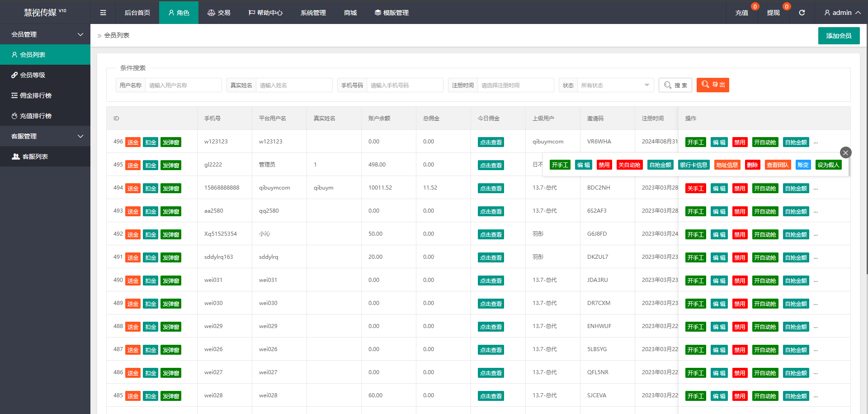Click the 用户名称 search input field

[183, 85]
